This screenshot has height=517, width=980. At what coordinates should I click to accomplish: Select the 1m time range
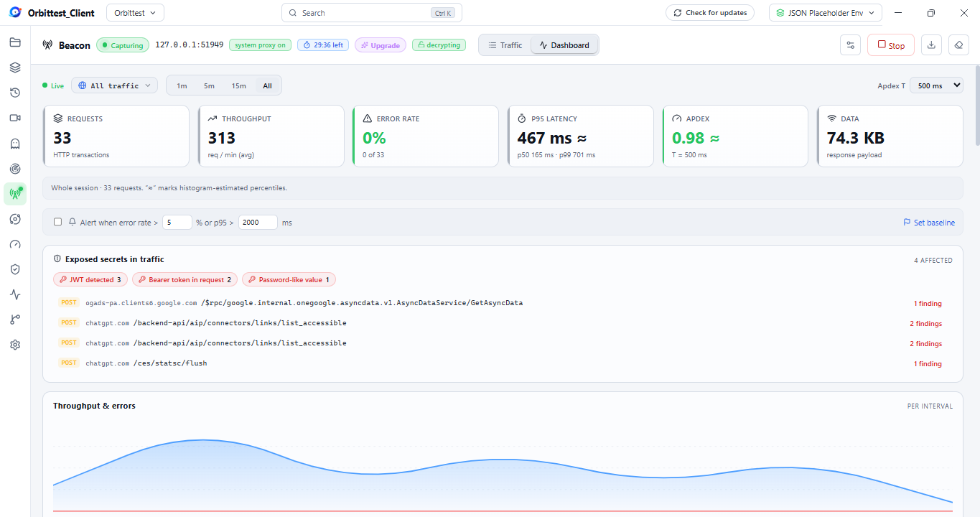pyautogui.click(x=182, y=85)
